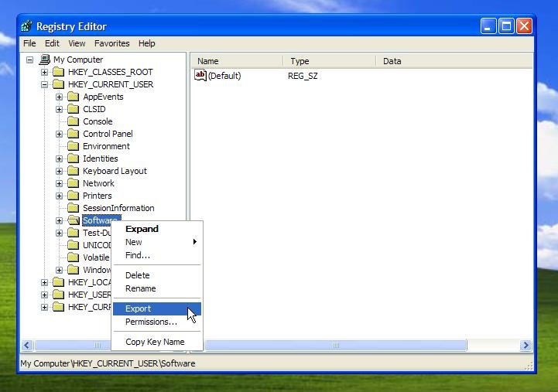Viewport: 558px width, 392px height.
Task: Expand the HKEY_CLASSES_ROOT hive
Action: point(44,72)
